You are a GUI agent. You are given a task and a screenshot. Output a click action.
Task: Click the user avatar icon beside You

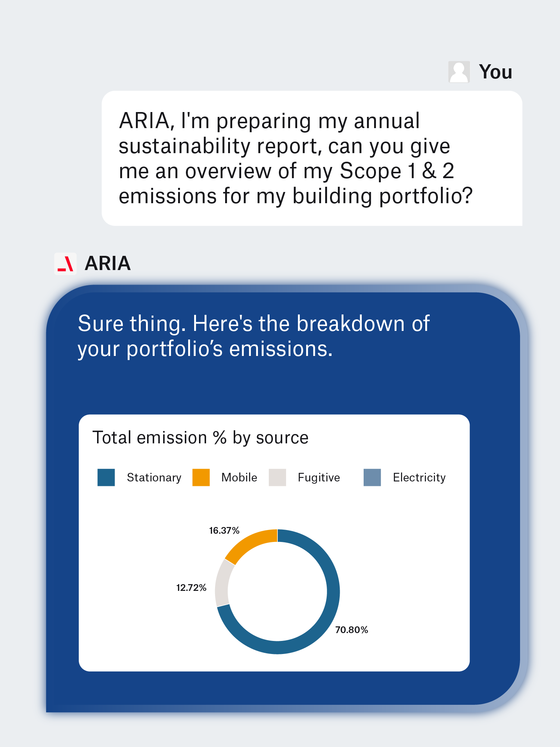pos(459,72)
